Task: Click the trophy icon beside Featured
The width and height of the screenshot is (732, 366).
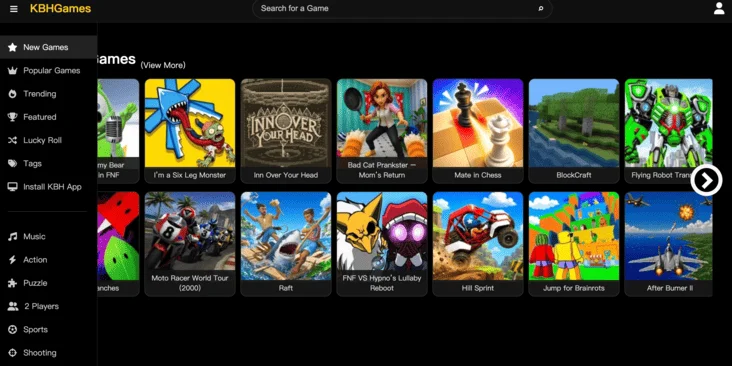Action: [13, 117]
